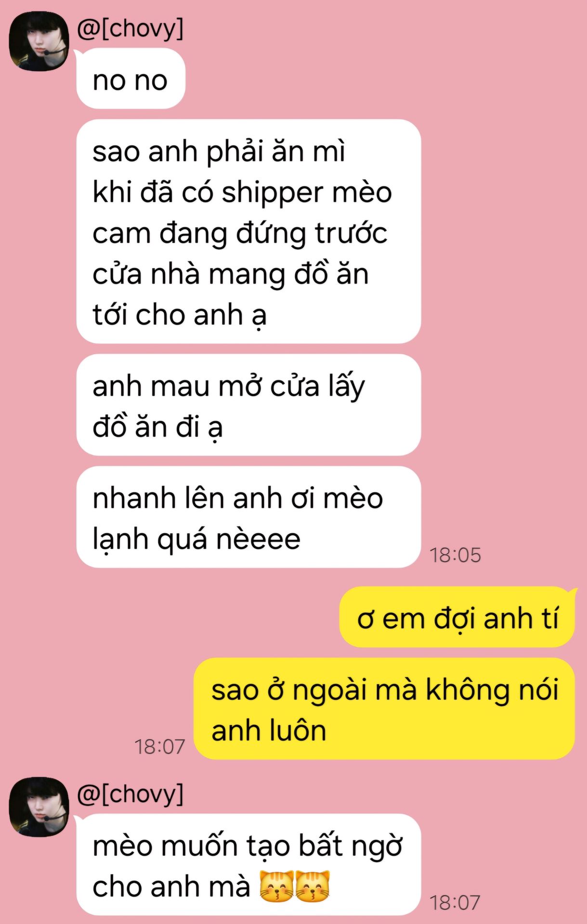This screenshot has width=587, height=924.
Task: Tap the 'mèo muốn tạo bất ngờ' message
Action: click(x=248, y=865)
